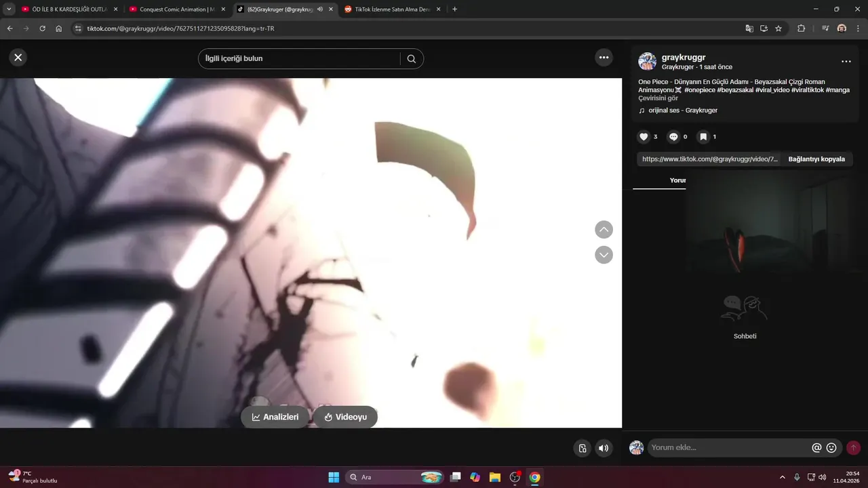
Task: Click the "Çevirisini gör" translation link
Action: point(658,98)
